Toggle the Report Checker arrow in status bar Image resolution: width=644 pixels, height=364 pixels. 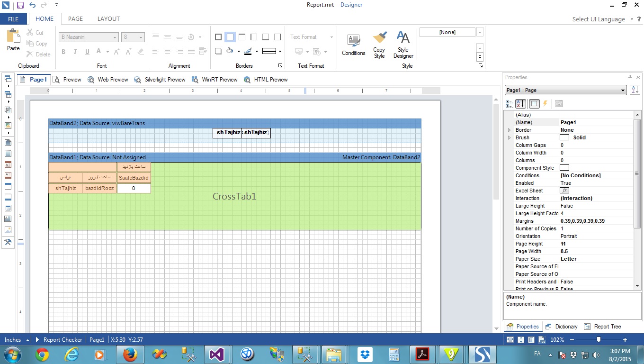37,339
